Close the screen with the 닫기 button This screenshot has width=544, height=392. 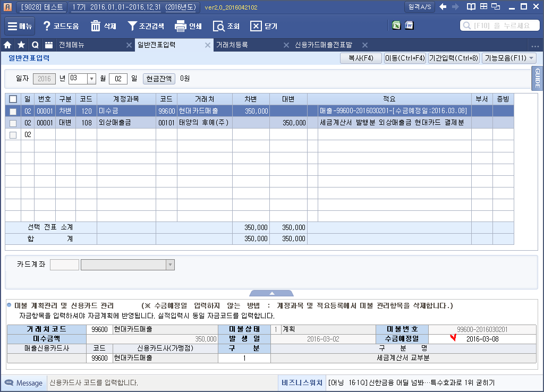point(264,26)
